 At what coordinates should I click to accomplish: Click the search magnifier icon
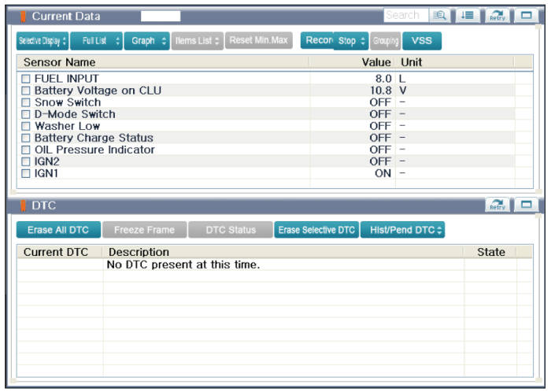point(440,16)
